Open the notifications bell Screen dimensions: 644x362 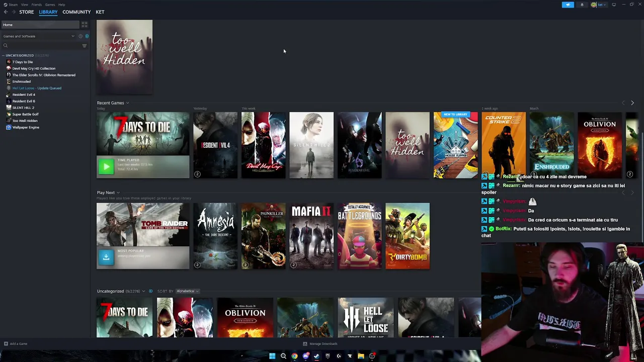click(582, 5)
